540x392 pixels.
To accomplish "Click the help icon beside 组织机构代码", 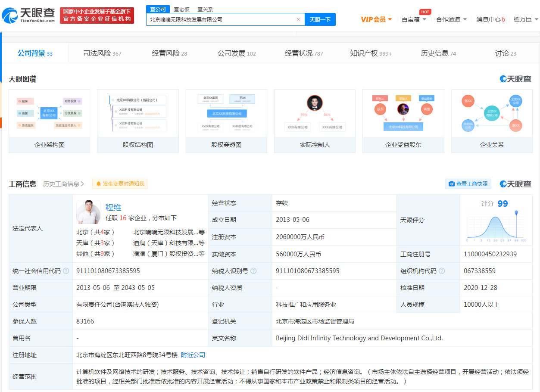I will point(442,271).
